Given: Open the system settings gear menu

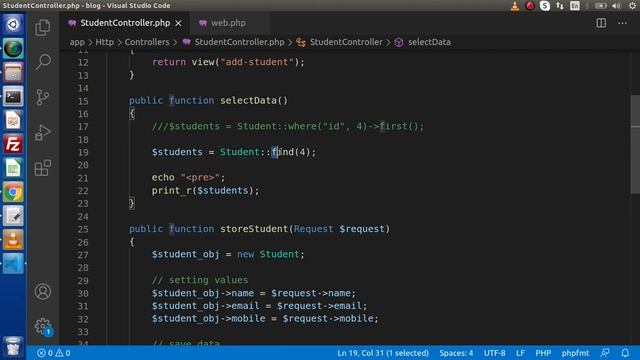Looking at the screenshot, I should 632,6.
